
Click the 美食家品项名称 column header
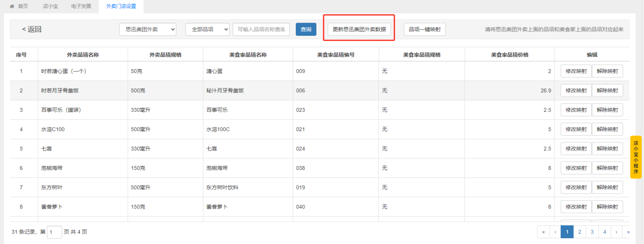(248, 55)
